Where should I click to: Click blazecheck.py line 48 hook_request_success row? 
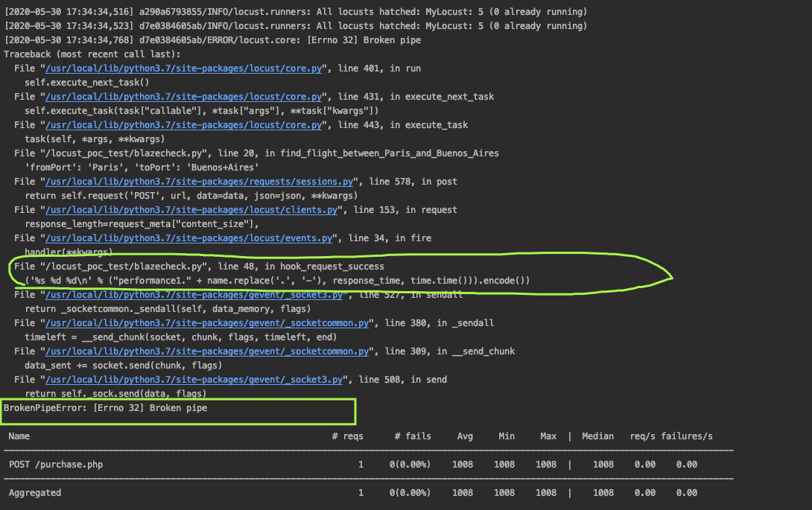pyautogui.click(x=200, y=267)
